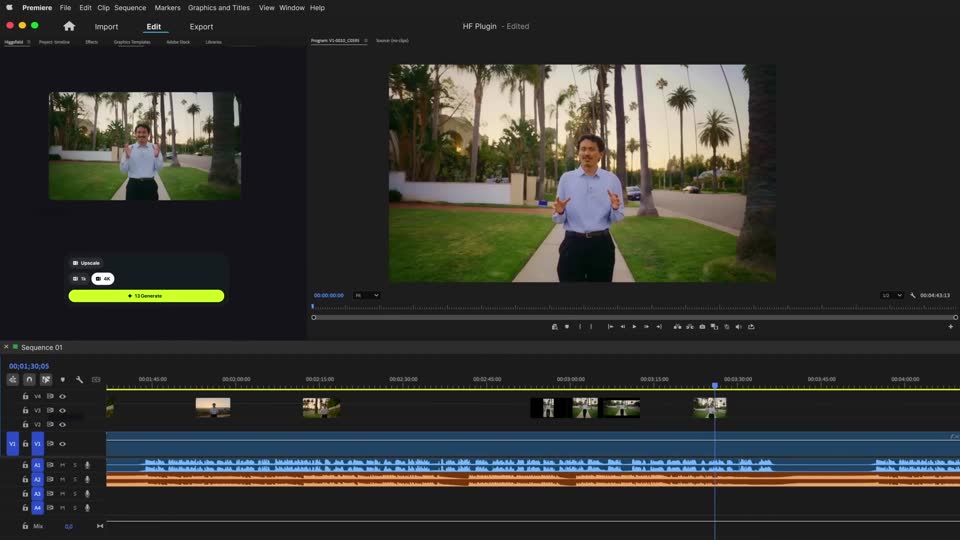The height and width of the screenshot is (540, 960).
Task: Switch to the Effects panel tab
Action: coord(91,42)
